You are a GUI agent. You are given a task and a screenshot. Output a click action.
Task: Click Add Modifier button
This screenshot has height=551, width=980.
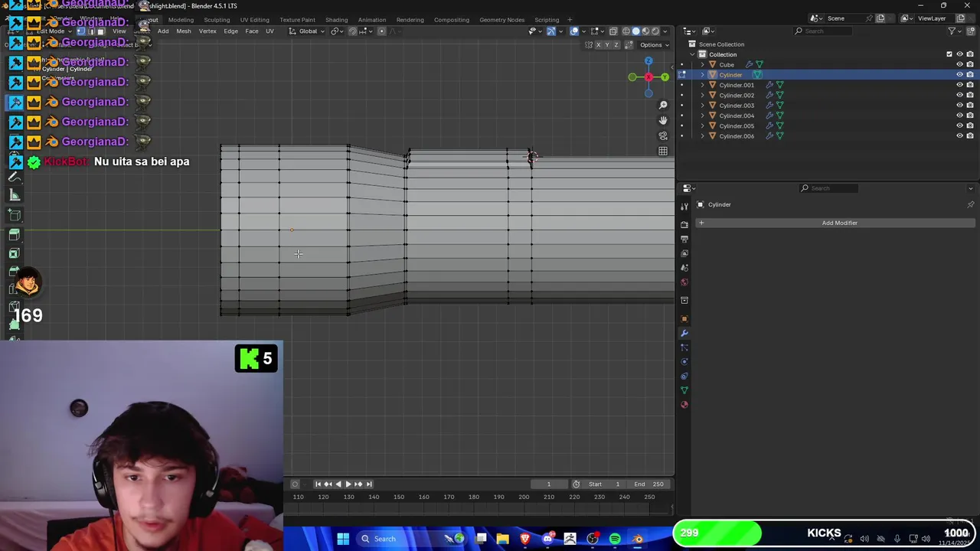point(835,223)
